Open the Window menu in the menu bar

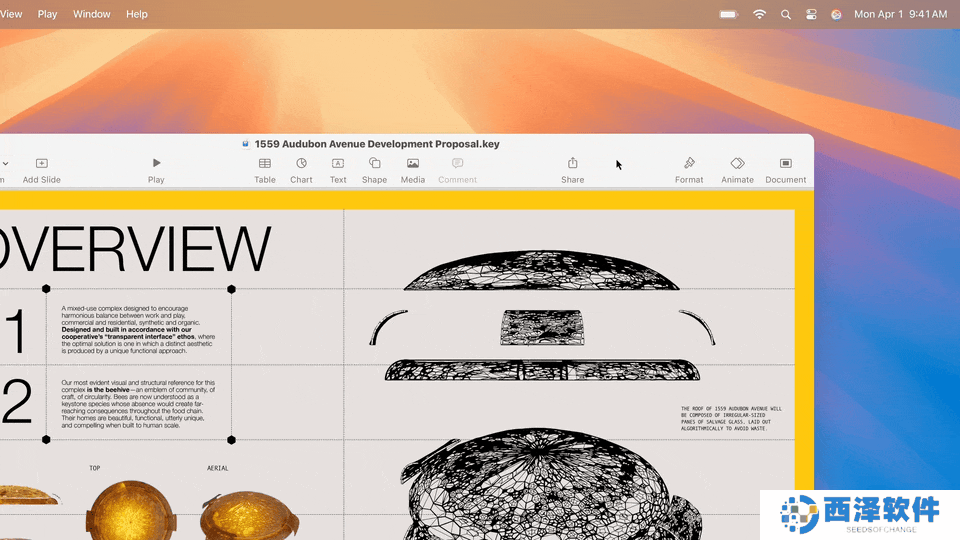[92, 14]
